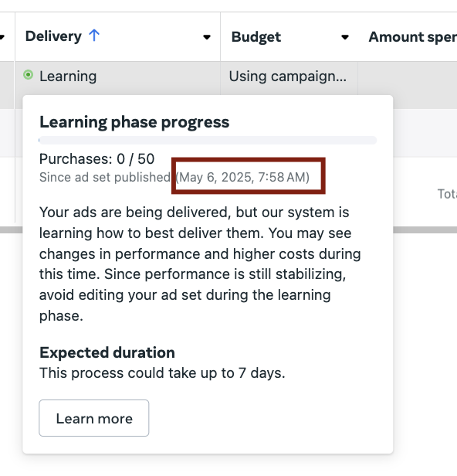Click the Learning phase progress heading

click(134, 122)
